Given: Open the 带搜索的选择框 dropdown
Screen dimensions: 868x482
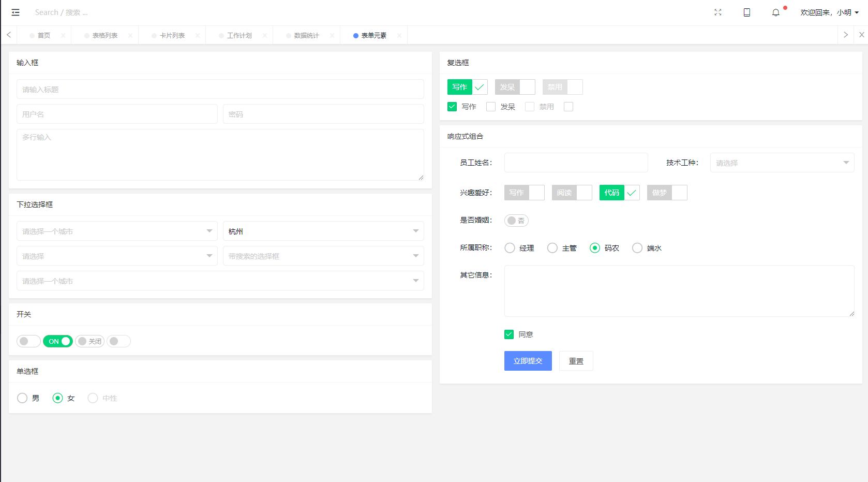Looking at the screenshot, I should (323, 256).
